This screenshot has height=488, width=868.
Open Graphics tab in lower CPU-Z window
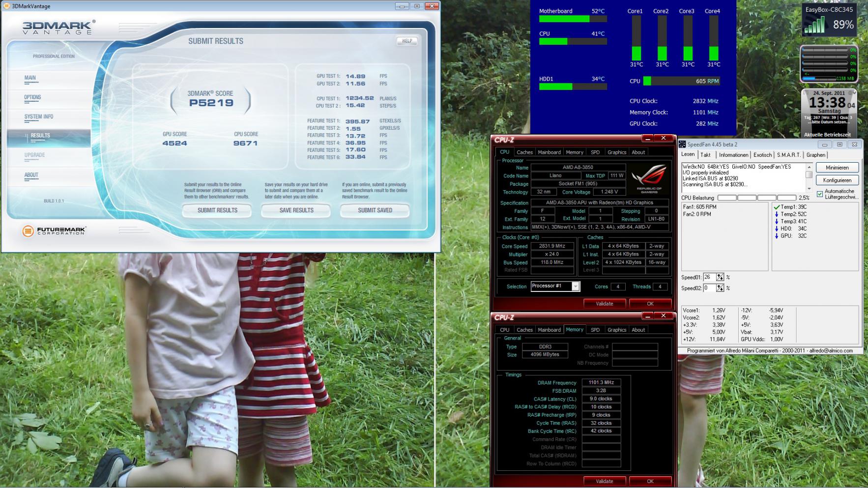click(617, 330)
